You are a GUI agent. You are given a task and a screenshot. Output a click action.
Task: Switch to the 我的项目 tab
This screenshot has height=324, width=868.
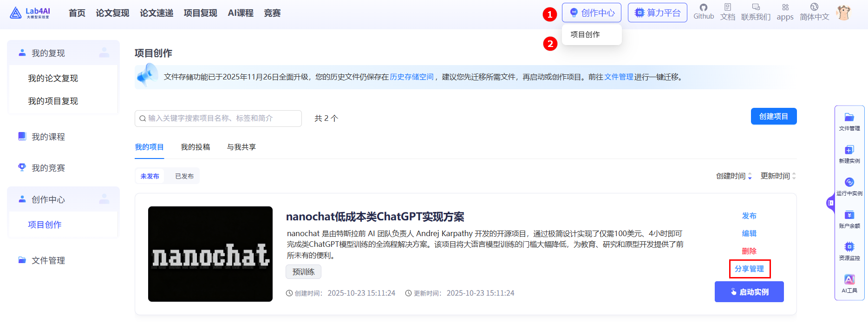149,147
